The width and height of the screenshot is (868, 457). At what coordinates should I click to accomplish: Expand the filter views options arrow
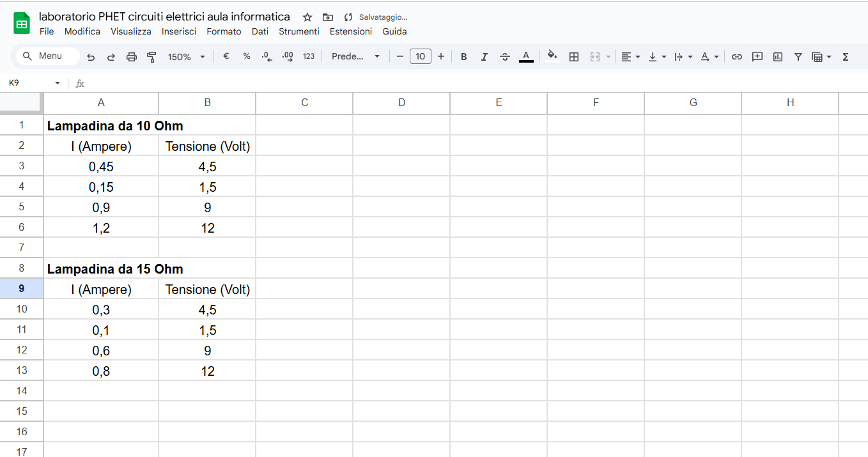click(x=829, y=57)
